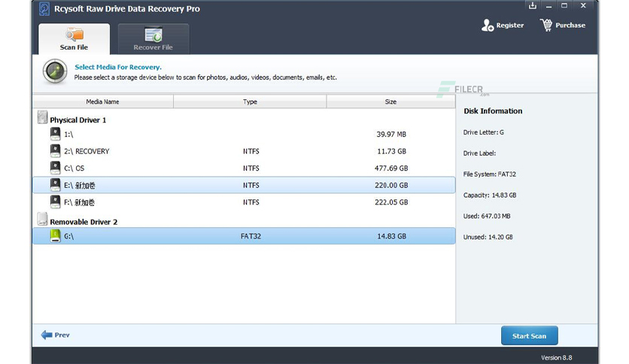Click the Purchase shopping cart icon
Screen dimensions: 629x364
tap(546, 26)
